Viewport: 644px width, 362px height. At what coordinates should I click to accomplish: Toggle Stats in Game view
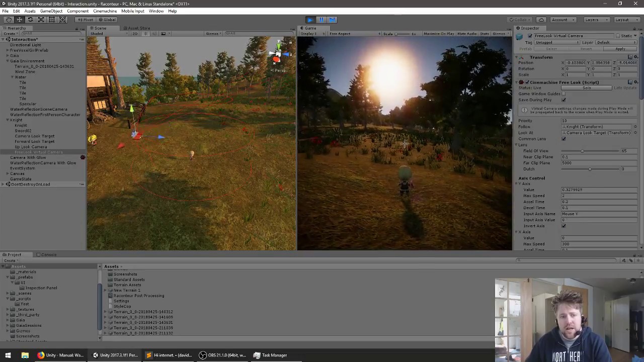[x=484, y=34]
